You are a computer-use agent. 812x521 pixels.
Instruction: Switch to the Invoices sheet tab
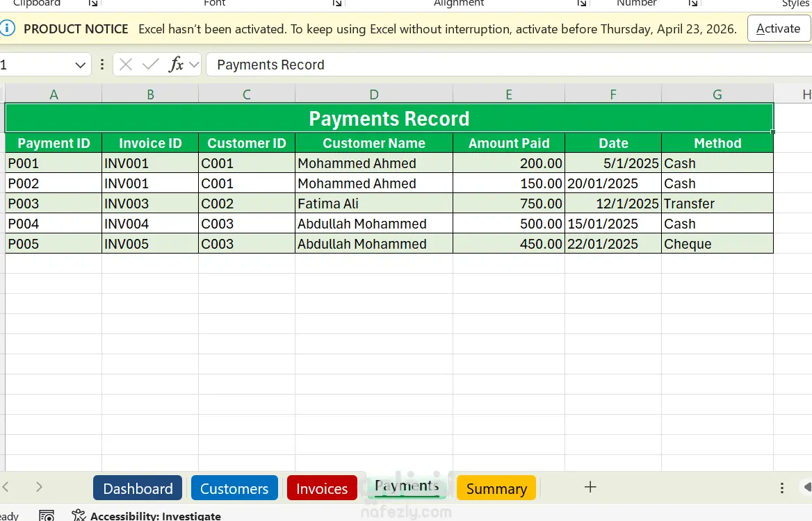322,488
